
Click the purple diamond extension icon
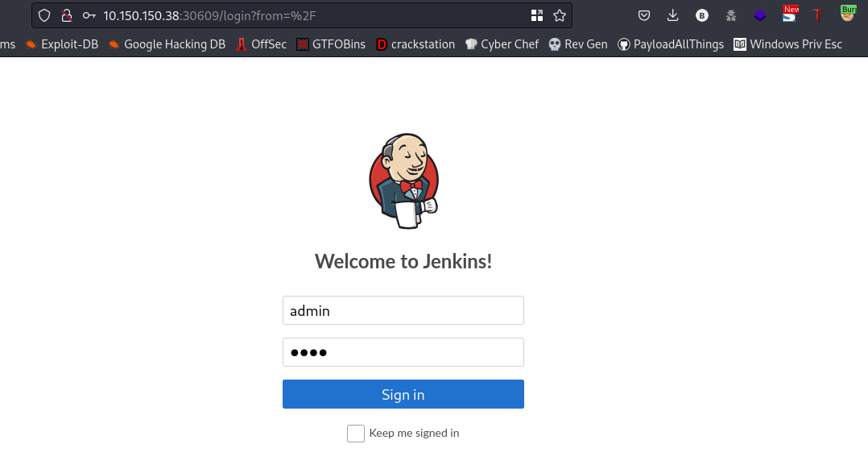click(760, 15)
